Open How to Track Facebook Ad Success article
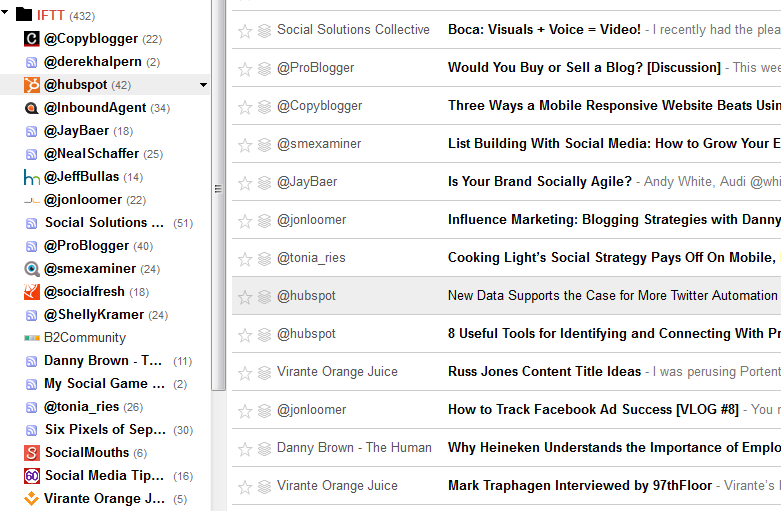Image resolution: width=781 pixels, height=511 pixels. pos(593,409)
